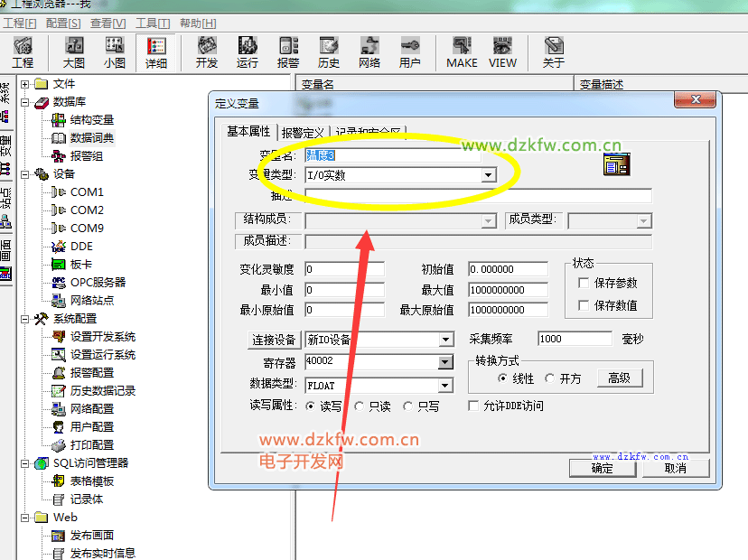This screenshot has width=748, height=560.
Task: Click the 运行 run toolbar icon
Action: 247,52
